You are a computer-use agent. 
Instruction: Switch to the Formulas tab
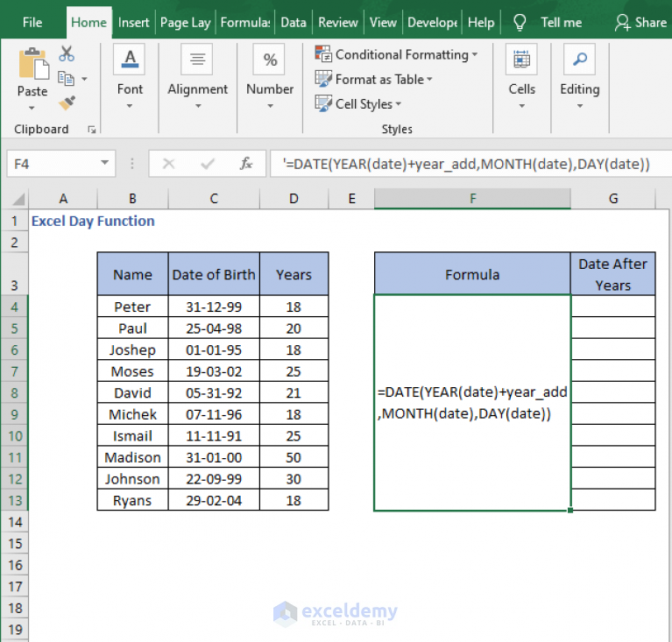[x=245, y=22]
